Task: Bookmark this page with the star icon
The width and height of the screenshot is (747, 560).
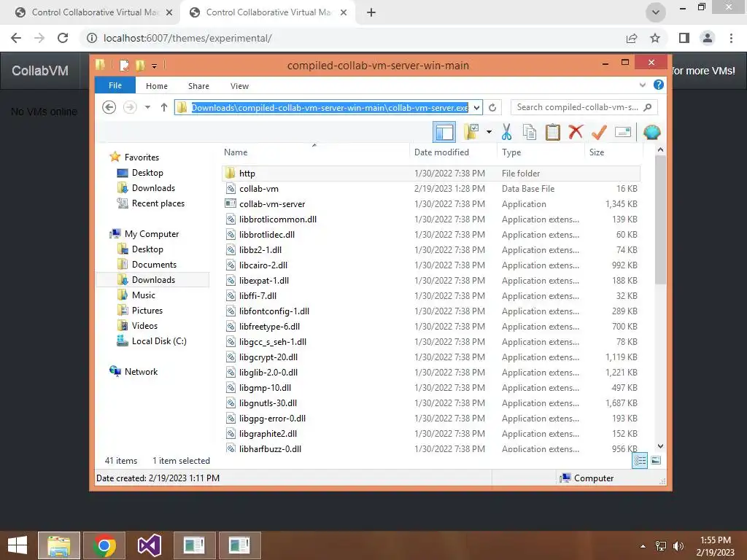Action: (x=655, y=38)
